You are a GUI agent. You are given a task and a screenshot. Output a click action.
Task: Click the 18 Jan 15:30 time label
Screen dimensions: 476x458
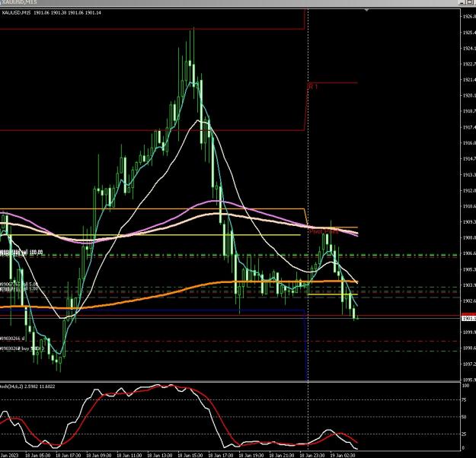coord(190,455)
